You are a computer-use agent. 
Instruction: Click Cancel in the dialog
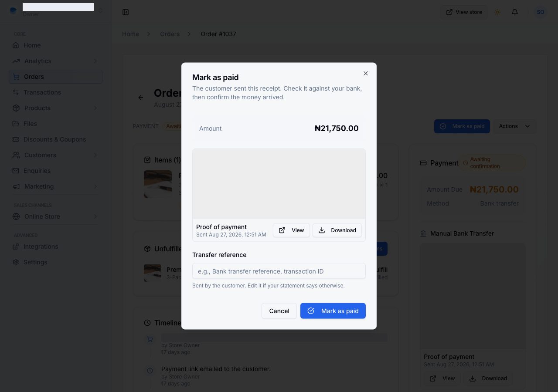coord(279,311)
